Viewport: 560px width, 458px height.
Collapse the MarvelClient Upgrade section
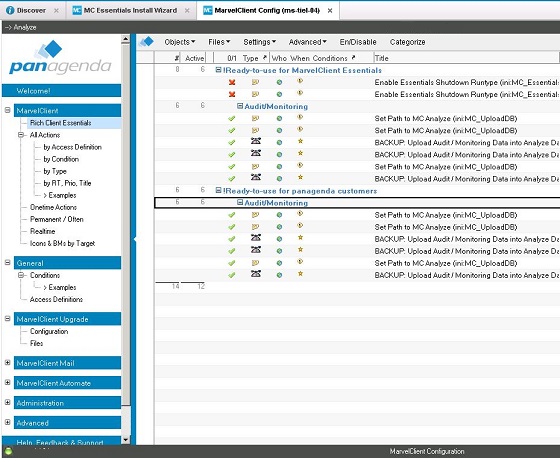(8, 318)
